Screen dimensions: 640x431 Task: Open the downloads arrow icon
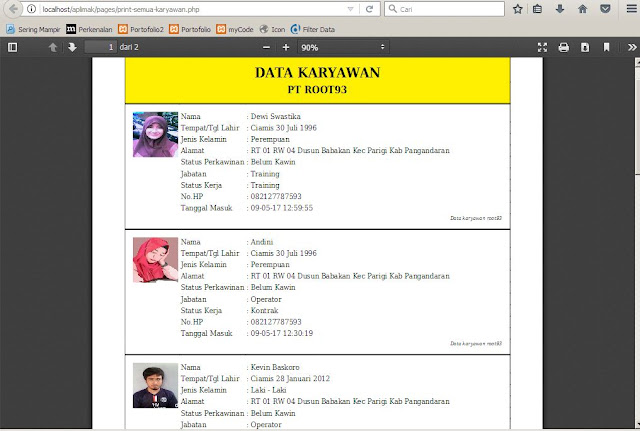[x=560, y=9]
